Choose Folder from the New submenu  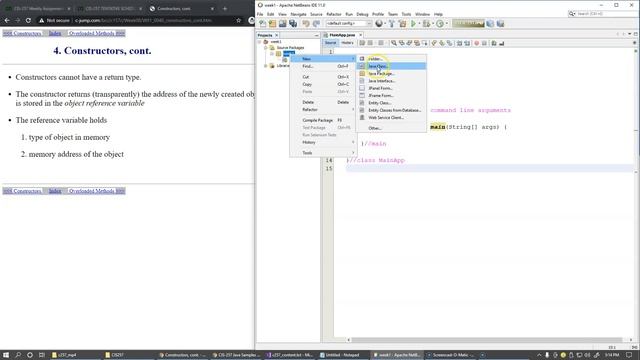tap(391, 59)
